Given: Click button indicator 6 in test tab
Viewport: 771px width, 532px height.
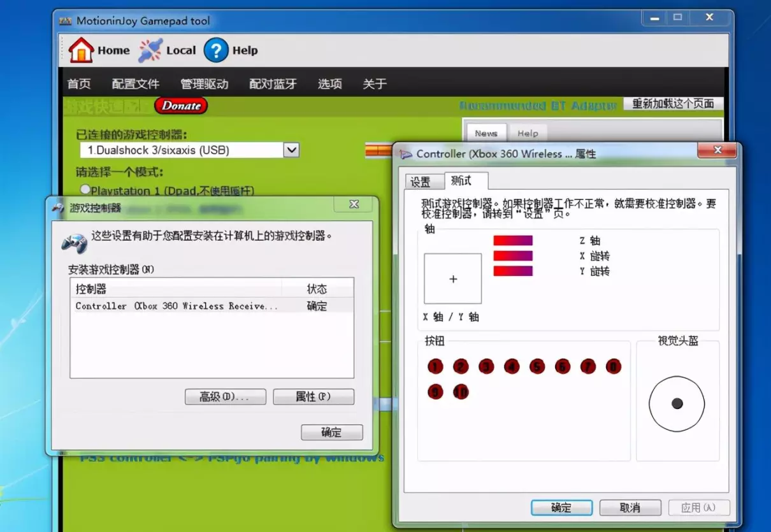Looking at the screenshot, I should click(562, 366).
